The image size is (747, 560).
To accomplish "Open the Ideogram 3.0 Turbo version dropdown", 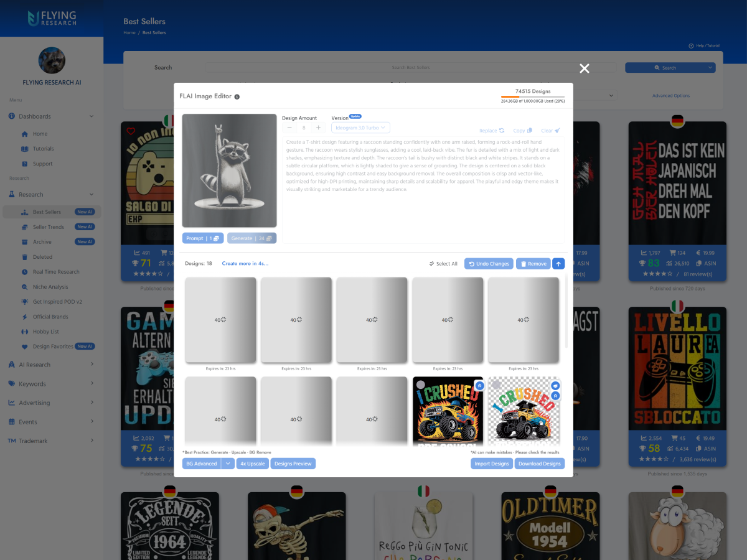I will (360, 128).
